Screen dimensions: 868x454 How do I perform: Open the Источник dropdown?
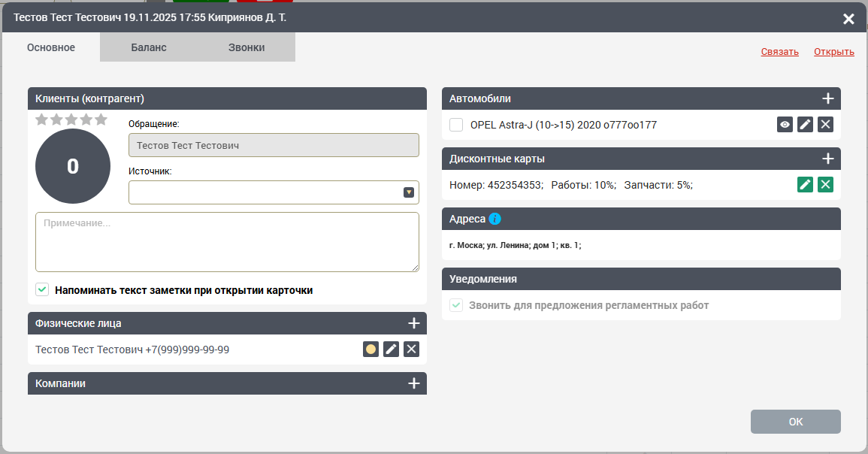tap(409, 192)
